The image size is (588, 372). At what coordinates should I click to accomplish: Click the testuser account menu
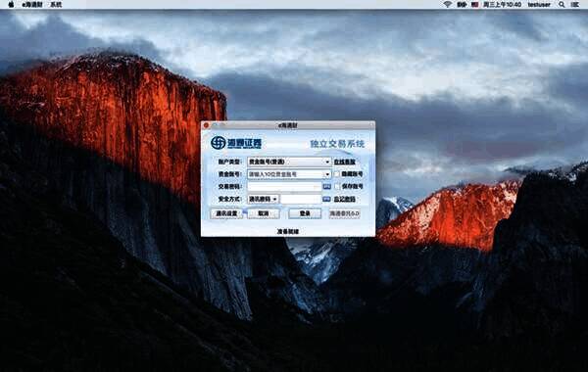539,5
